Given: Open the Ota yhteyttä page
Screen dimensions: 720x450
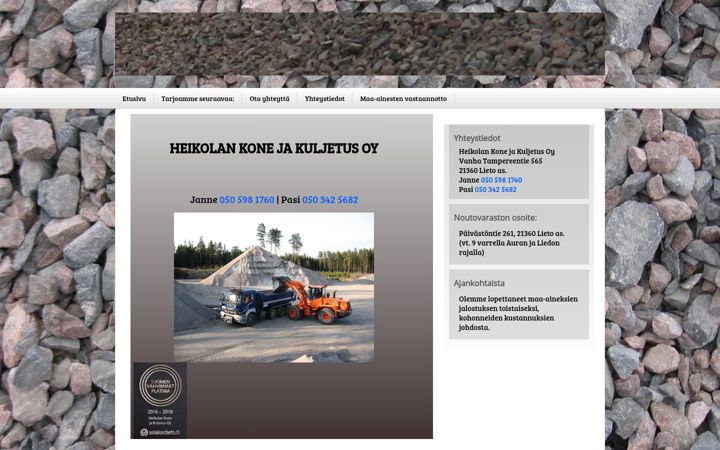Looking at the screenshot, I should [x=270, y=99].
